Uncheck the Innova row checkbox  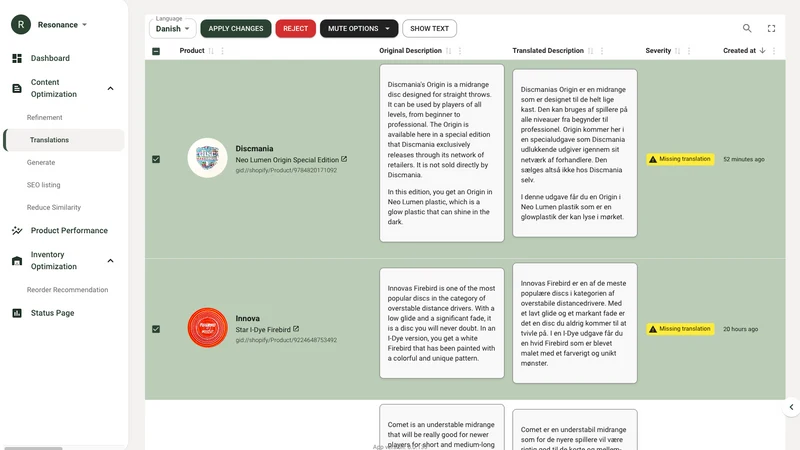point(156,329)
